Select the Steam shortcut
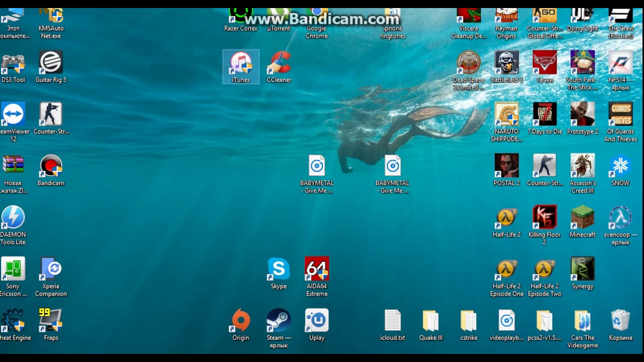The image size is (644, 362). click(279, 320)
